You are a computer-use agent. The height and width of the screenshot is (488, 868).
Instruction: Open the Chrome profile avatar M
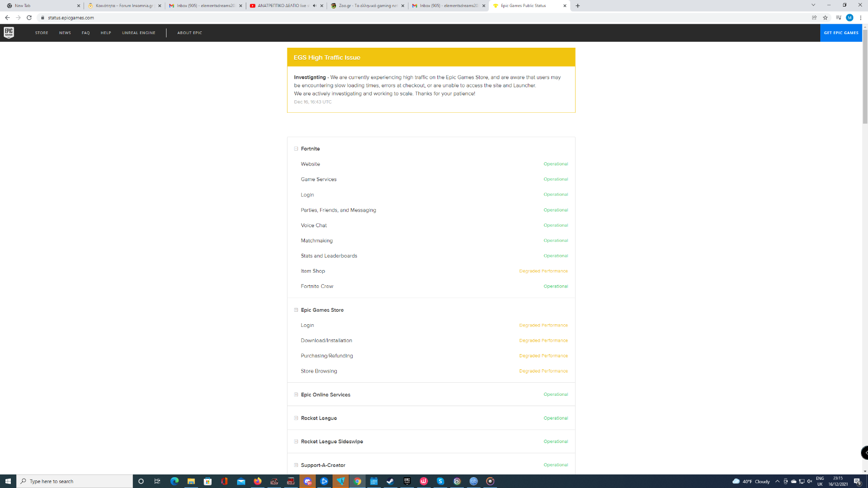[850, 17]
